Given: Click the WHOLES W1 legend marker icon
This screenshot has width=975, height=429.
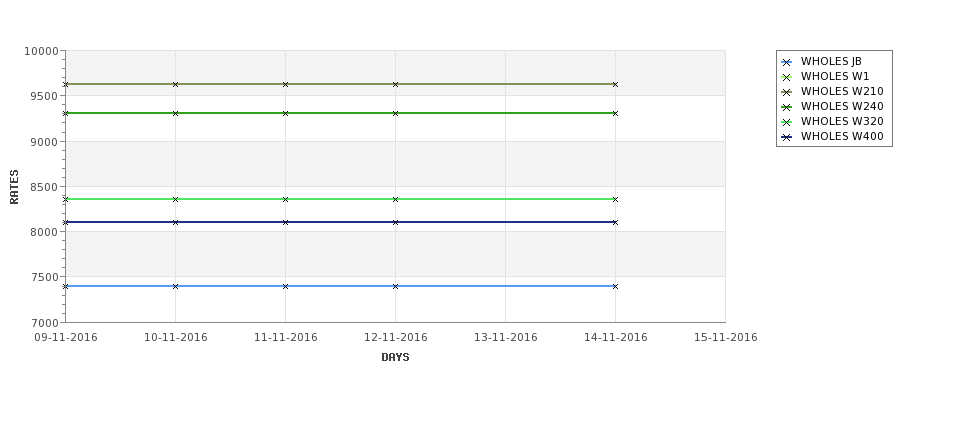Looking at the screenshot, I should pos(787,77).
